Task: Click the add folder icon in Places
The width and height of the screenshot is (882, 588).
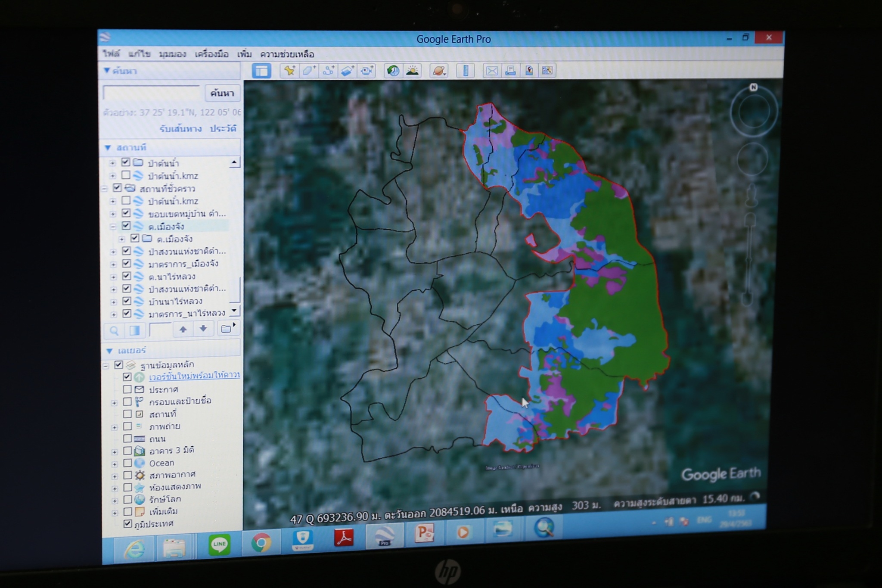Action: pyautogui.click(x=227, y=329)
